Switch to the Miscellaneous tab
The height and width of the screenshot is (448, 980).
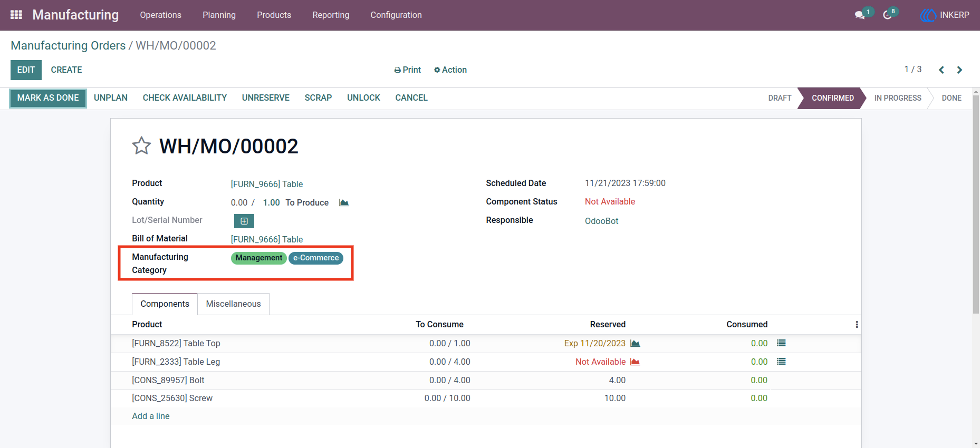click(234, 304)
